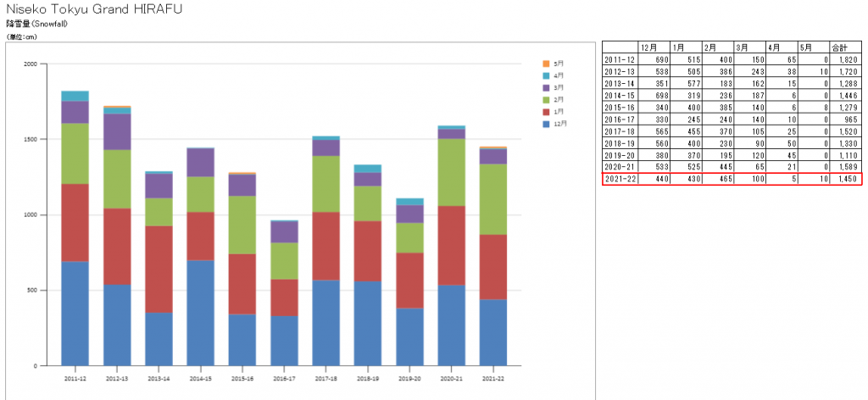The height and width of the screenshot is (400, 868).
Task: Click the 500 label on the y-axis
Action: (x=32, y=291)
